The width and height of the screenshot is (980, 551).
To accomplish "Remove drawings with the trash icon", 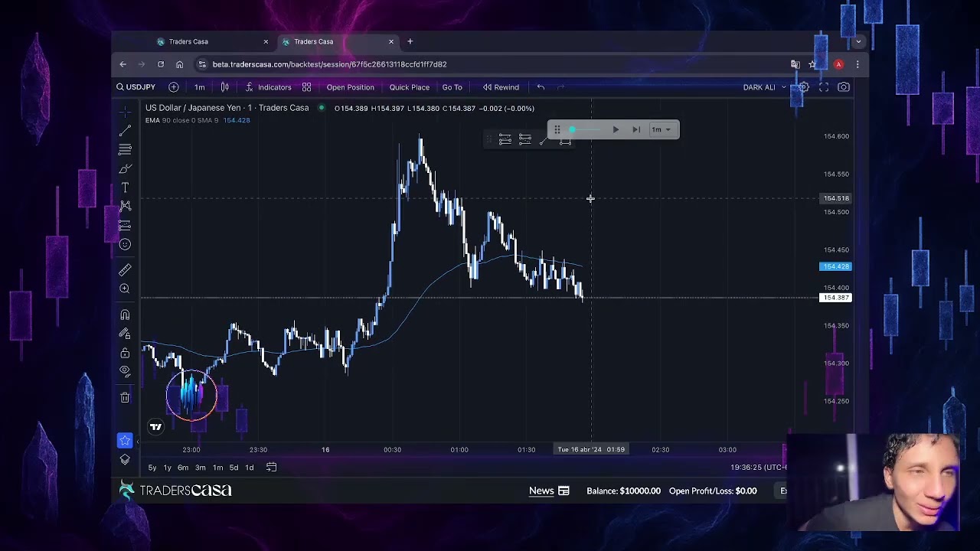I will pos(125,397).
